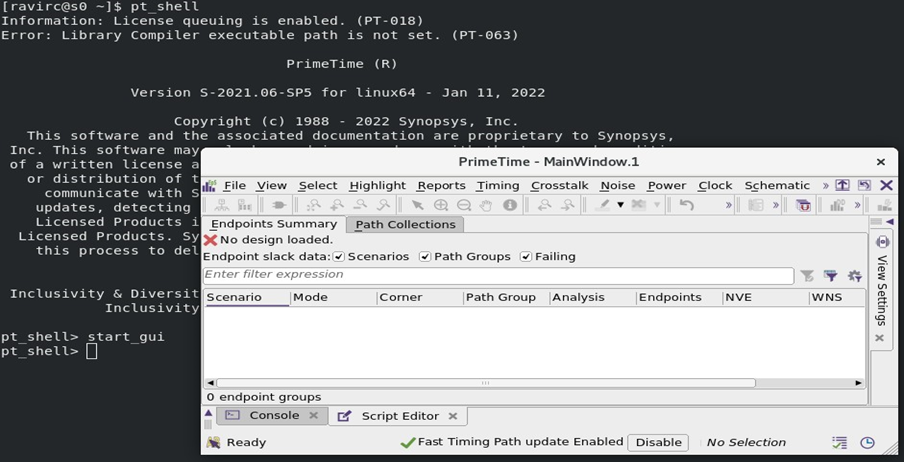Screen dimensions: 904x462
Task: Click the clock icon in status bar
Action: click(x=867, y=442)
